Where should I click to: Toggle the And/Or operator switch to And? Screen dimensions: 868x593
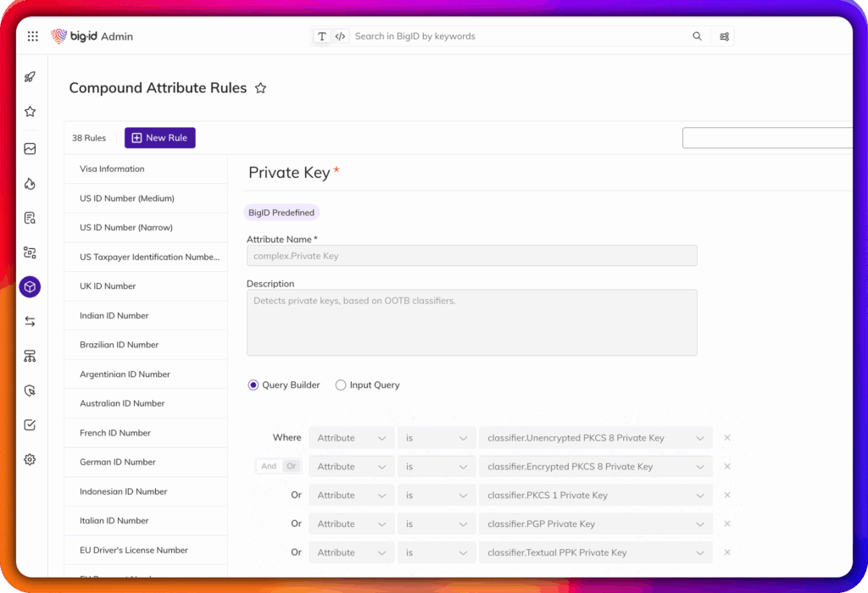coord(269,467)
